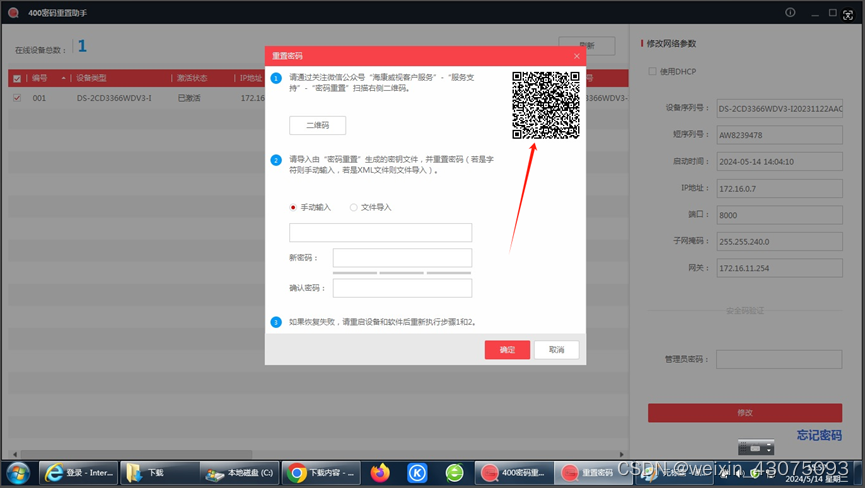Open Internet Explorer 登录 taskbar item

(79, 473)
